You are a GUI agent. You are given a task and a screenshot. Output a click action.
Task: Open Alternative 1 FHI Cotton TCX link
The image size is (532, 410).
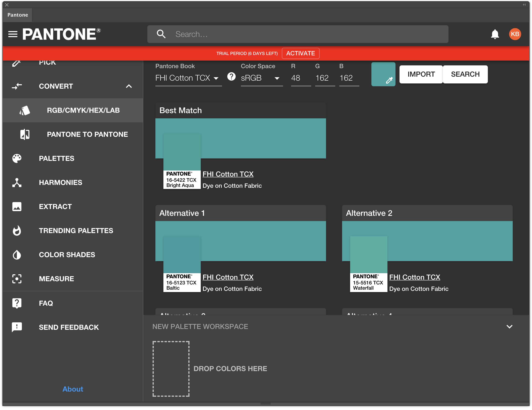pyautogui.click(x=228, y=277)
